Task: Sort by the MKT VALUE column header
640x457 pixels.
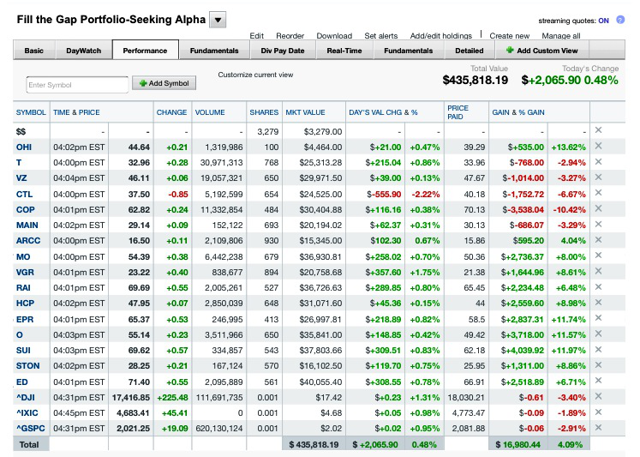Action: point(305,112)
